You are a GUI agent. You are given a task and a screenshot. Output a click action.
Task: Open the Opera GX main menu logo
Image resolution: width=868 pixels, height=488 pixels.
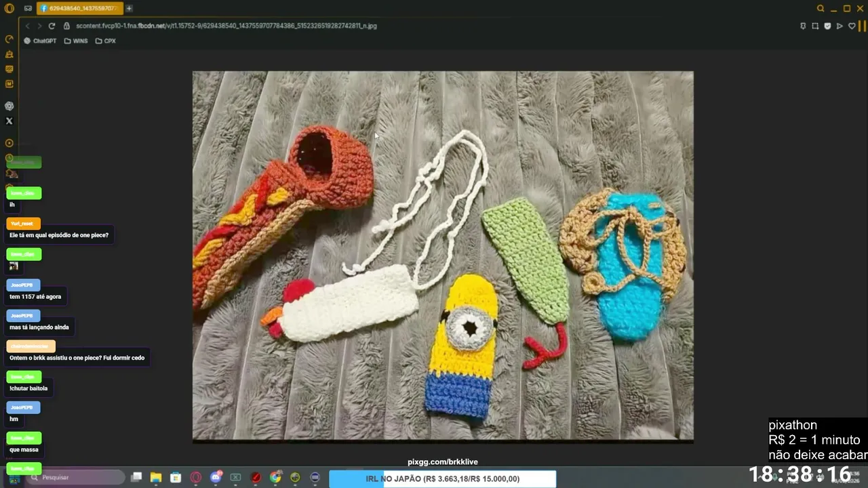[9, 8]
